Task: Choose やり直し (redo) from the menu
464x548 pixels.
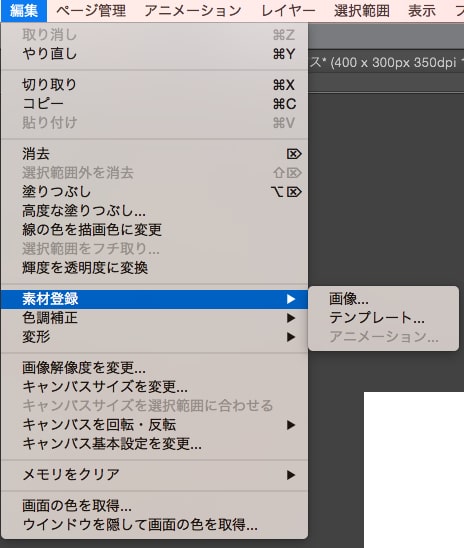Action: point(154,54)
